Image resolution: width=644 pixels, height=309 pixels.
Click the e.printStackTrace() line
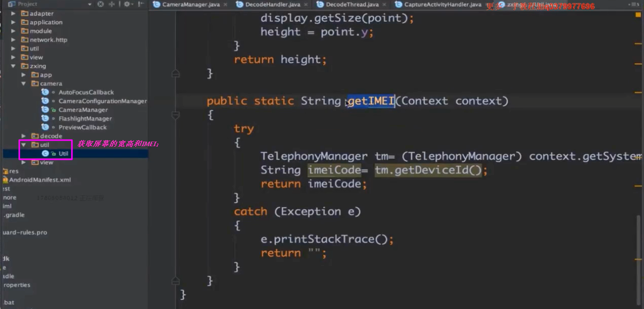tap(327, 239)
